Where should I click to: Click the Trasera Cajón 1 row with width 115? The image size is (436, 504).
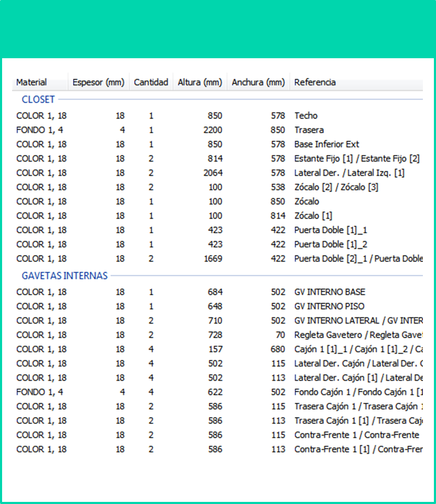point(217,406)
